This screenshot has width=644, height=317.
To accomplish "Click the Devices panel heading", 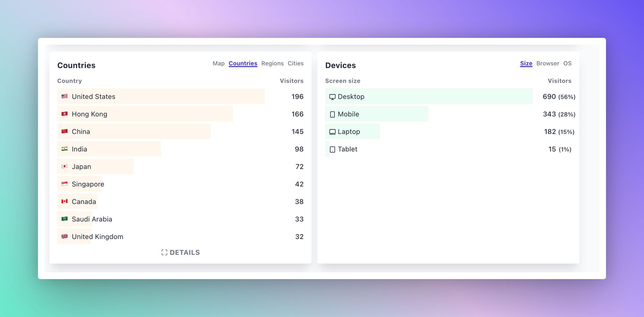I will (x=340, y=65).
